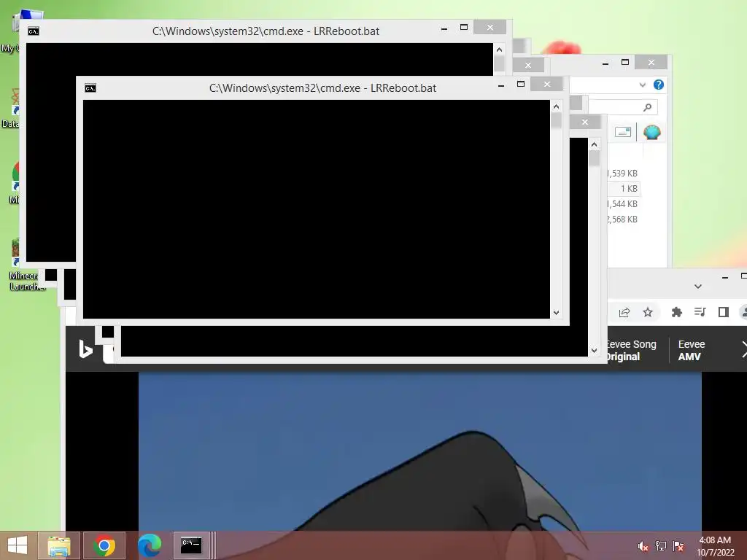Viewport: 747px width, 560px height.
Task: Click the back cmd window title bar text
Action: click(x=266, y=31)
